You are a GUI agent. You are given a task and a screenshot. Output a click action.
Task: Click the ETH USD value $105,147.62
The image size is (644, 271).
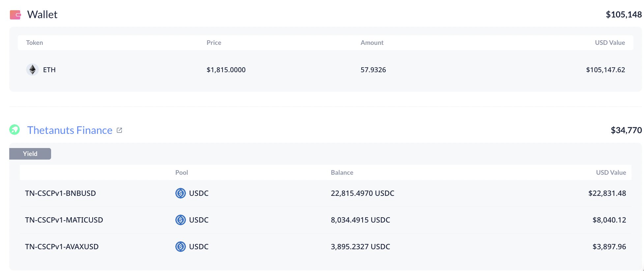[606, 70]
